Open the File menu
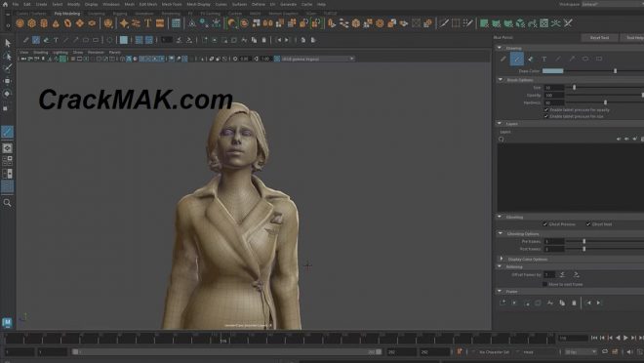644x363 pixels. (16, 4)
